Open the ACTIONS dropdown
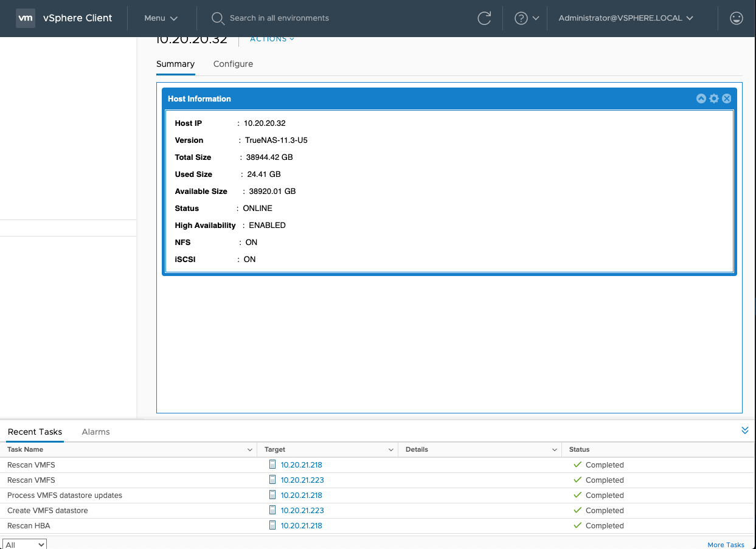756x549 pixels. pyautogui.click(x=272, y=39)
